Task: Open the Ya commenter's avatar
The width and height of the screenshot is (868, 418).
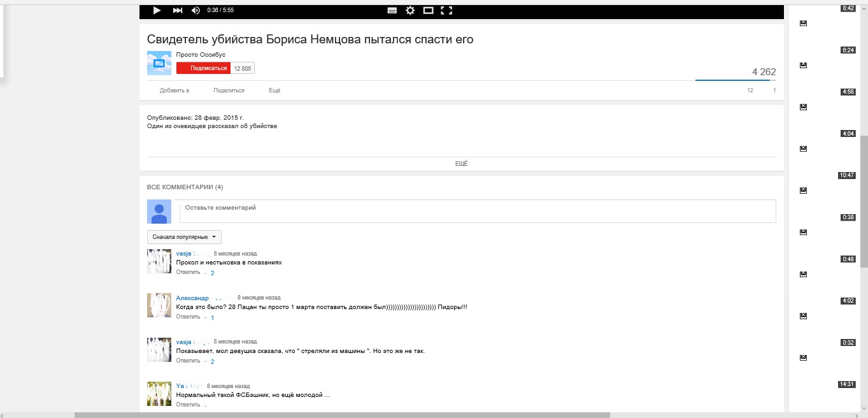Action: click(159, 394)
